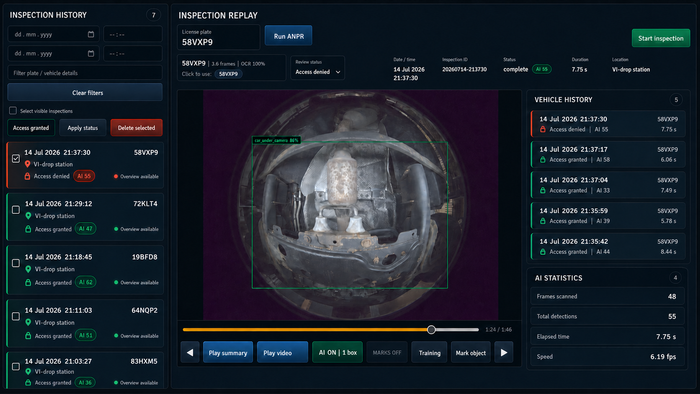This screenshot has height=394, width=700.
Task: Toggle Select visible inspections checkbox
Action: pyautogui.click(x=13, y=111)
